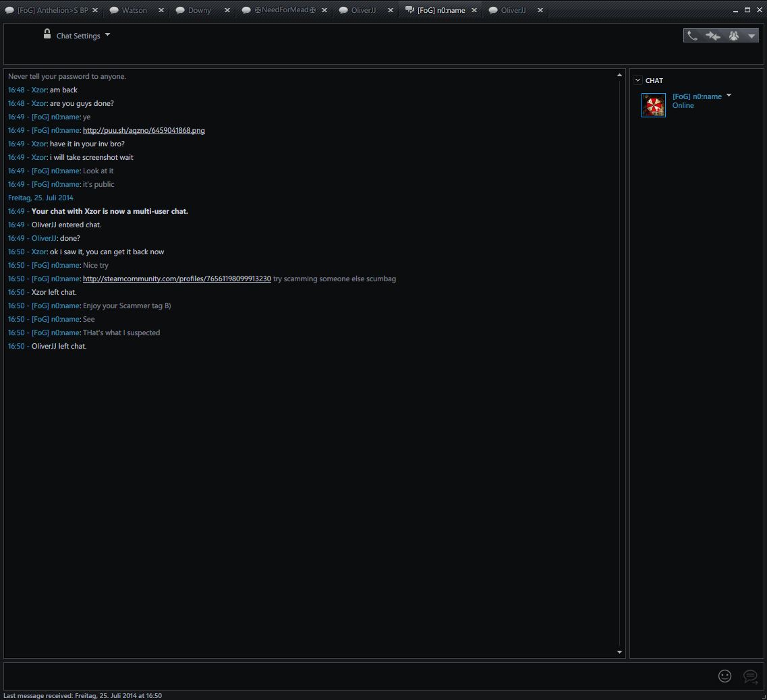Click the [FoG] n0:name umbrella avatar
This screenshot has width=767, height=700.
point(653,105)
